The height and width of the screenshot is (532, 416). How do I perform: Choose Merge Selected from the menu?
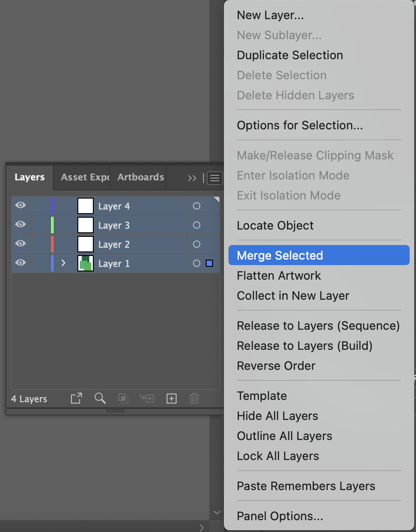280,256
